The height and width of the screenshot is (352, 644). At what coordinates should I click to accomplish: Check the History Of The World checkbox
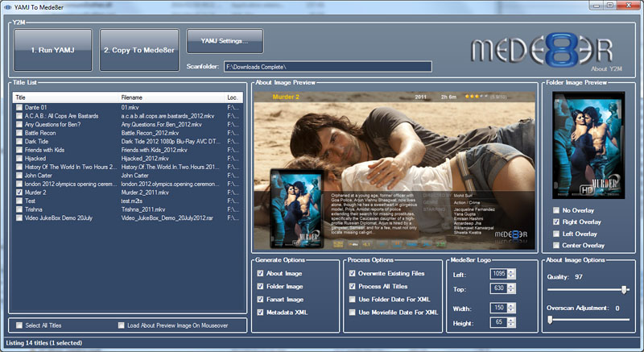pos(19,168)
